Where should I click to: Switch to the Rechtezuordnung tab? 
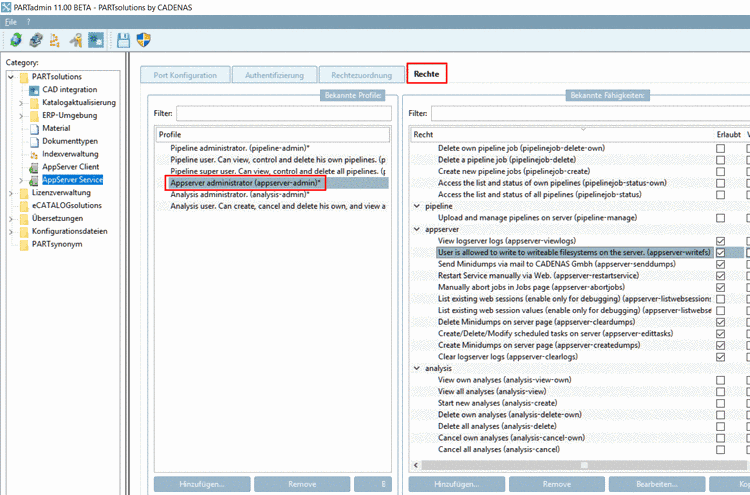pos(362,75)
